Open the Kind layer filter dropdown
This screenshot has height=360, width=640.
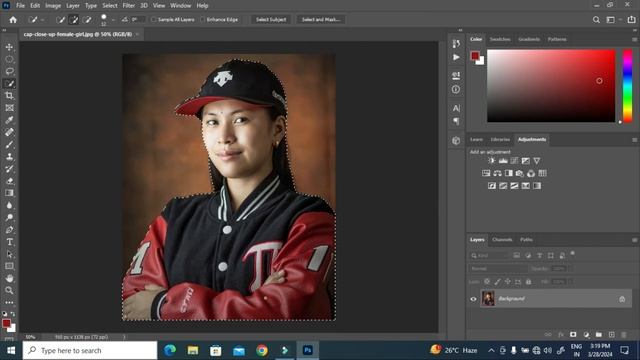coord(489,256)
